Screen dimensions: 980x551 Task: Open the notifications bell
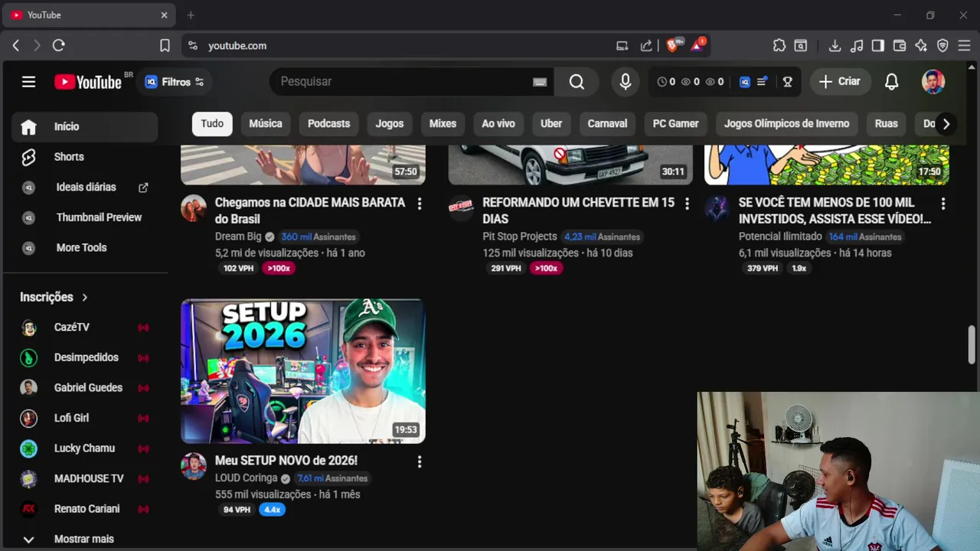tap(891, 82)
